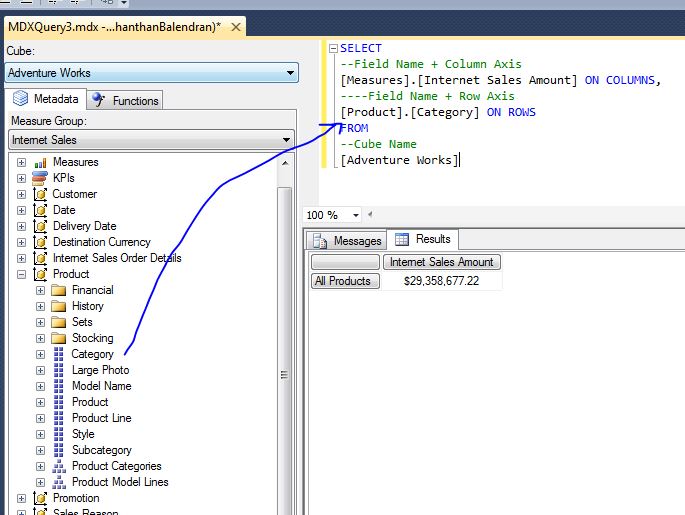This screenshot has height=515, width=685.
Task: Open the Cube dropdown showing Adventure Works
Action: pyautogui.click(x=152, y=73)
